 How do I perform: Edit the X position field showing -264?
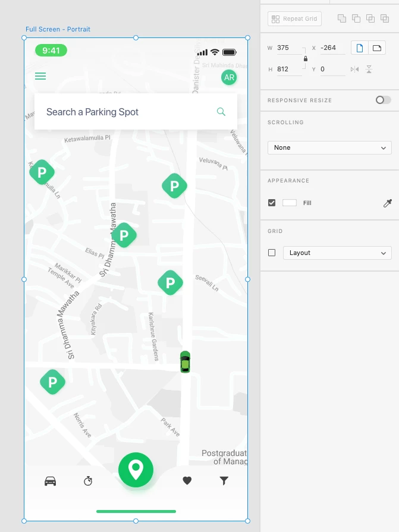[x=332, y=48]
